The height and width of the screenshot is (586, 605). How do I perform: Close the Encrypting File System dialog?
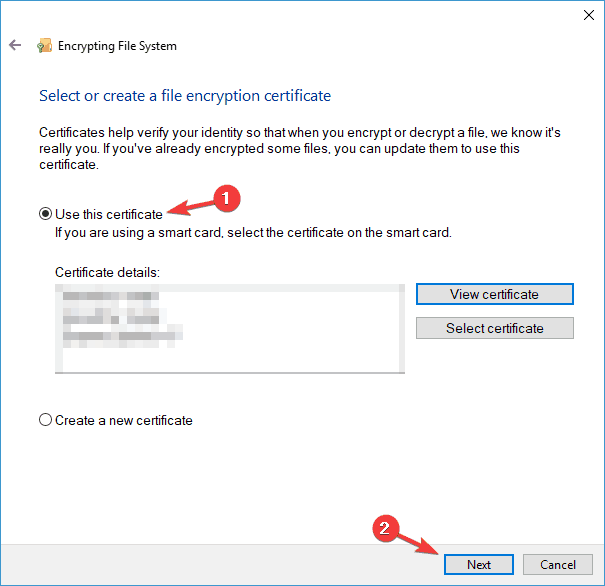pyautogui.click(x=584, y=15)
